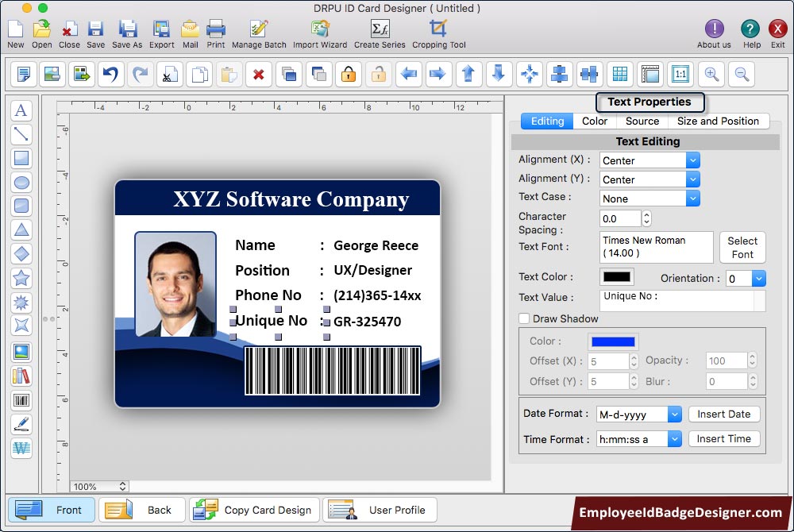Screen dimensions: 794x532
Task: Click the Close file icon
Action: (x=69, y=29)
